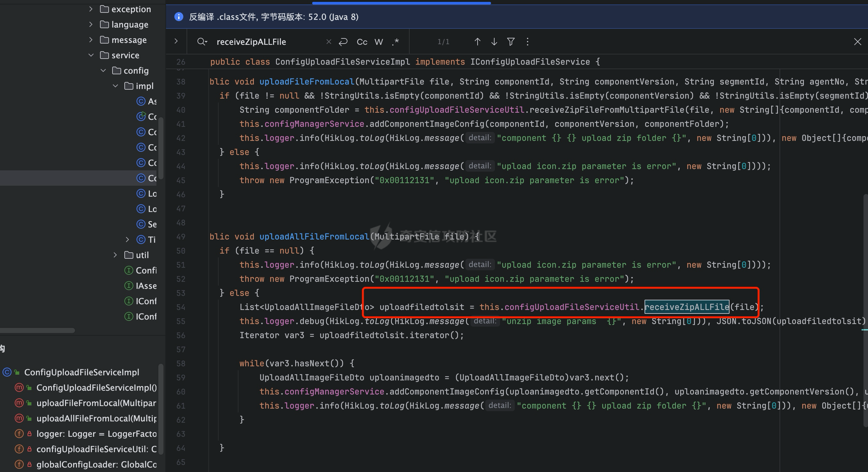Click line number 54 in gutter

tap(181, 307)
